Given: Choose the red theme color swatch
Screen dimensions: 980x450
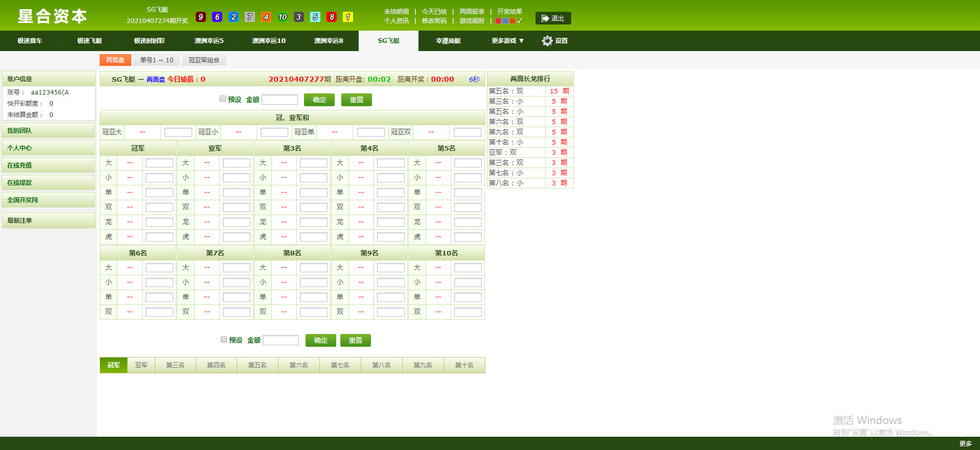Looking at the screenshot, I should click(x=498, y=21).
